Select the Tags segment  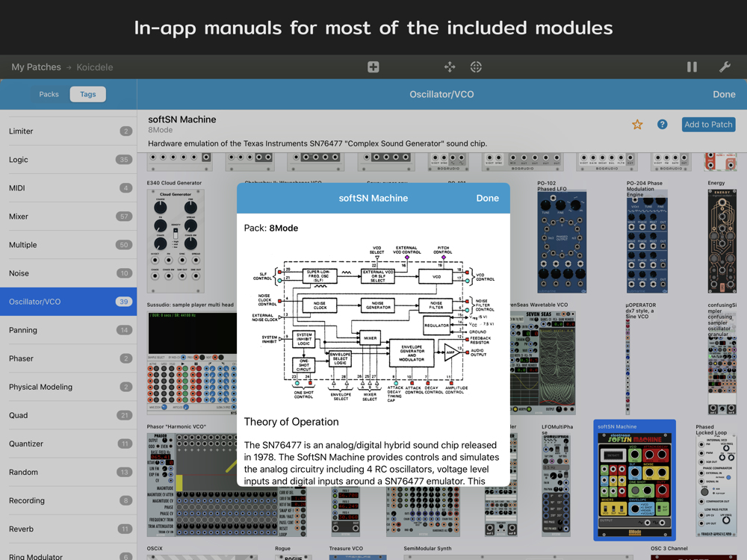(x=88, y=94)
